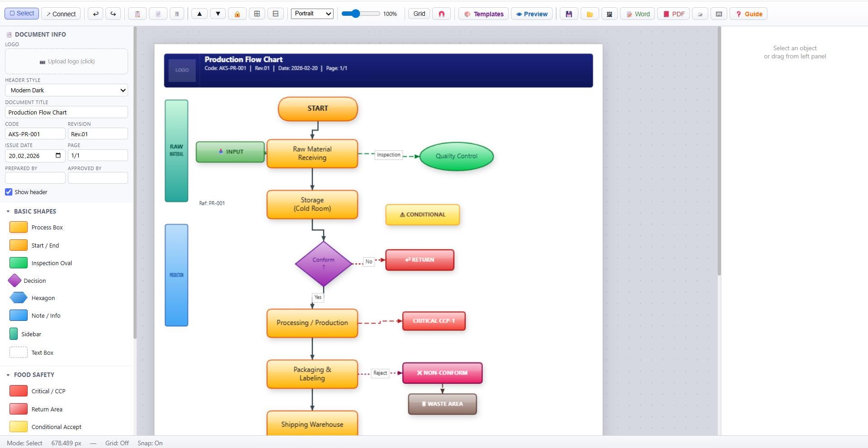The width and height of the screenshot is (868, 448).
Task: Pick the Inspection Oval shape
Action: pos(41,263)
